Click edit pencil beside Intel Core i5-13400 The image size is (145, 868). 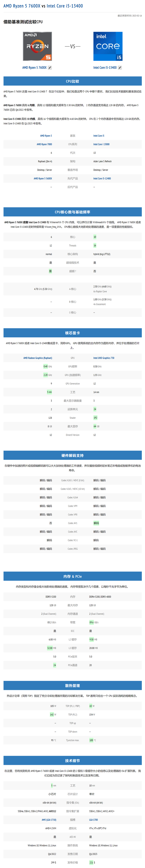(x=120, y=68)
